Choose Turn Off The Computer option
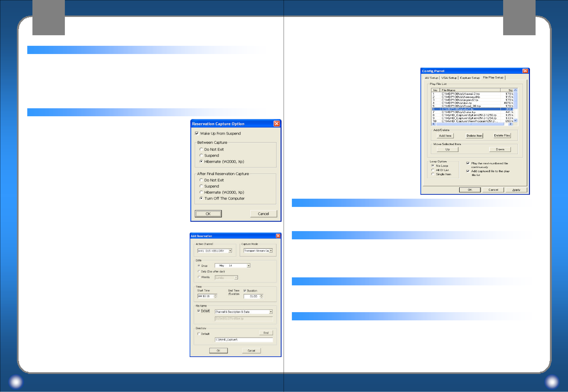Image resolution: width=568 pixels, height=392 pixels. (201, 198)
